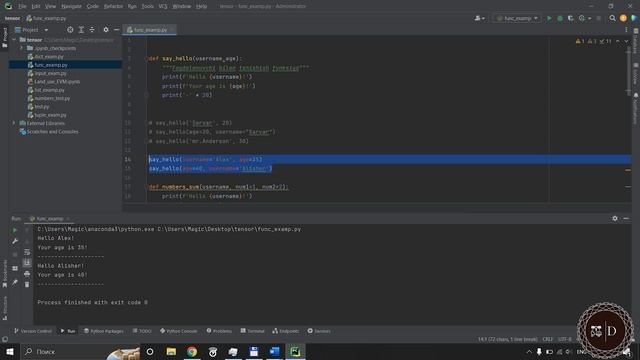
Task: Go to the previous highlighted error arrow
Action: 618,41
